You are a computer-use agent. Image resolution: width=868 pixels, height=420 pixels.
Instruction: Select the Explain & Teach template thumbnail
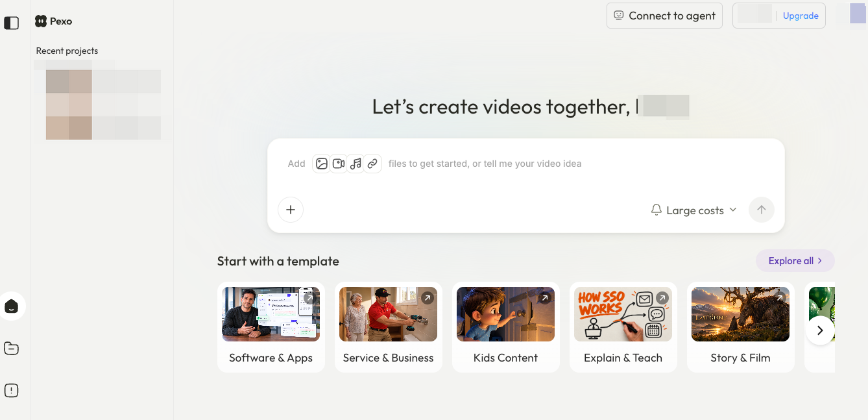point(623,314)
